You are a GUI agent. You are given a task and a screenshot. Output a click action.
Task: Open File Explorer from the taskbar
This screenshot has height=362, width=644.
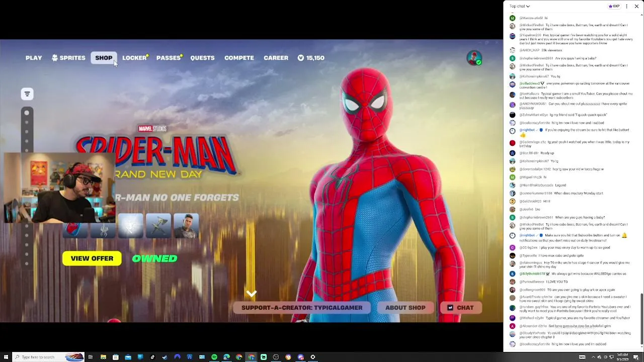click(103, 357)
